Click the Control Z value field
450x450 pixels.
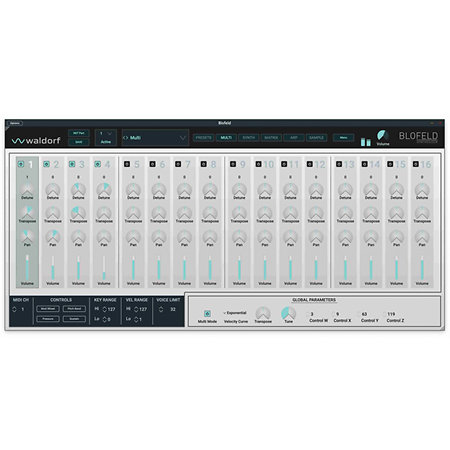(x=391, y=314)
